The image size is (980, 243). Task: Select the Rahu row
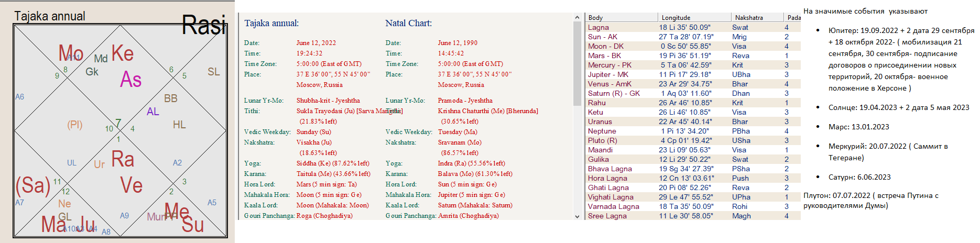(x=693, y=103)
